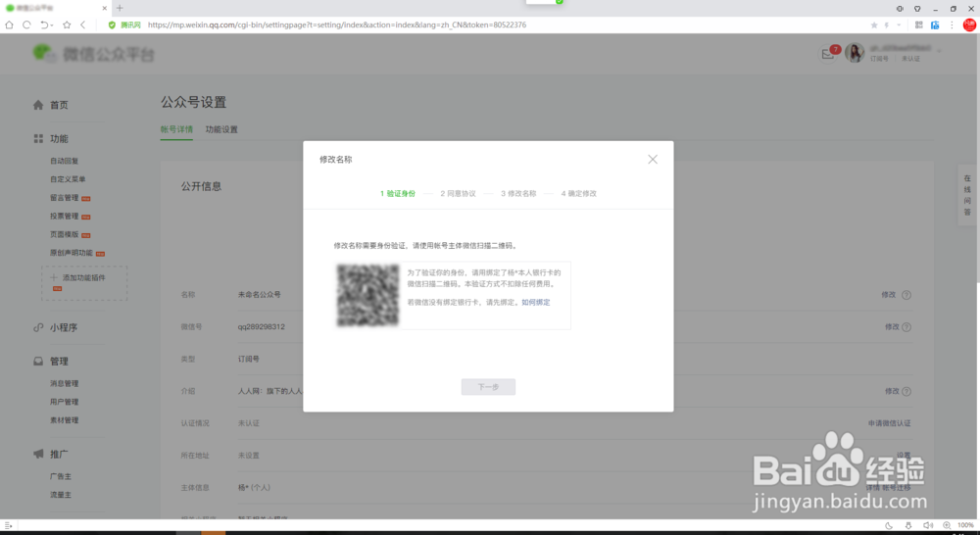This screenshot has height=535, width=980.
Task: Open 用户管理 in the sidebar
Action: click(x=65, y=402)
